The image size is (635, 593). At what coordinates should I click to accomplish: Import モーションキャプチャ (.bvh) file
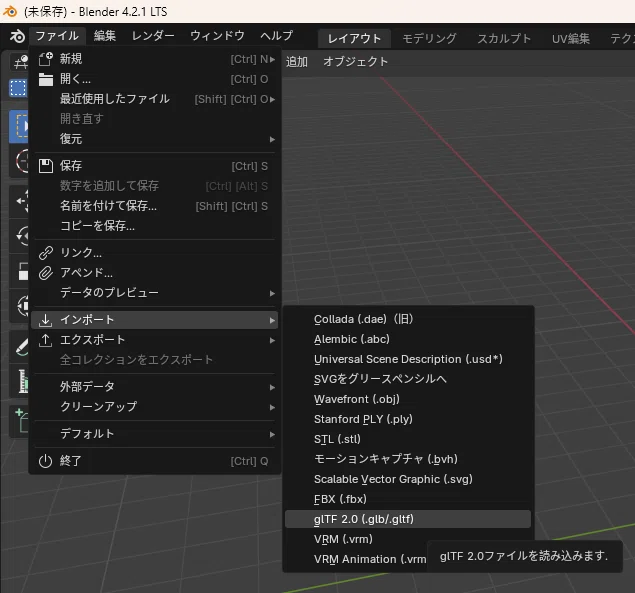point(408,459)
